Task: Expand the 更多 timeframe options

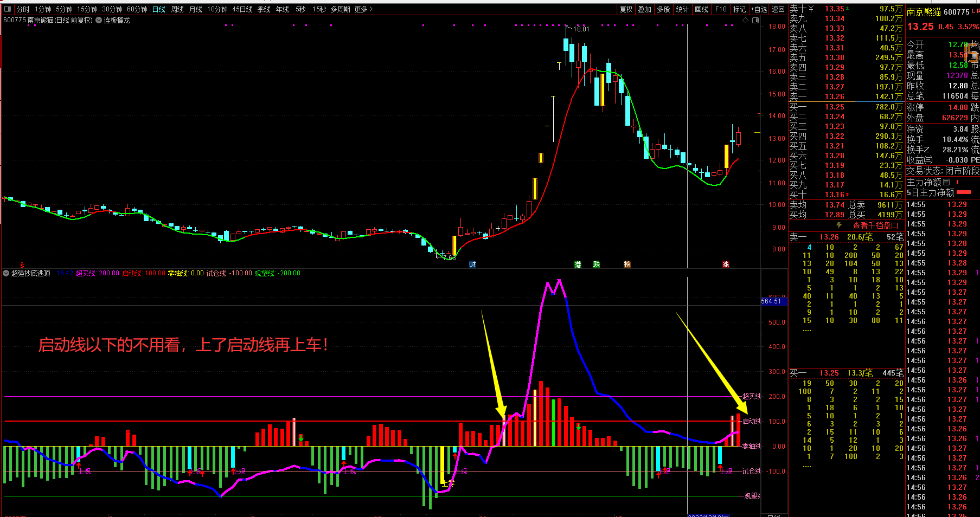Action: point(363,9)
